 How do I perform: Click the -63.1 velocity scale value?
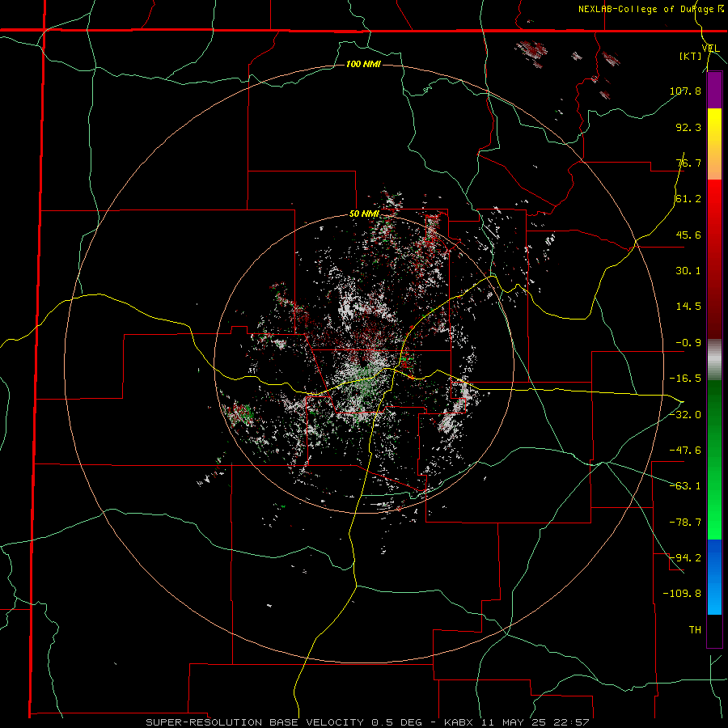(685, 486)
